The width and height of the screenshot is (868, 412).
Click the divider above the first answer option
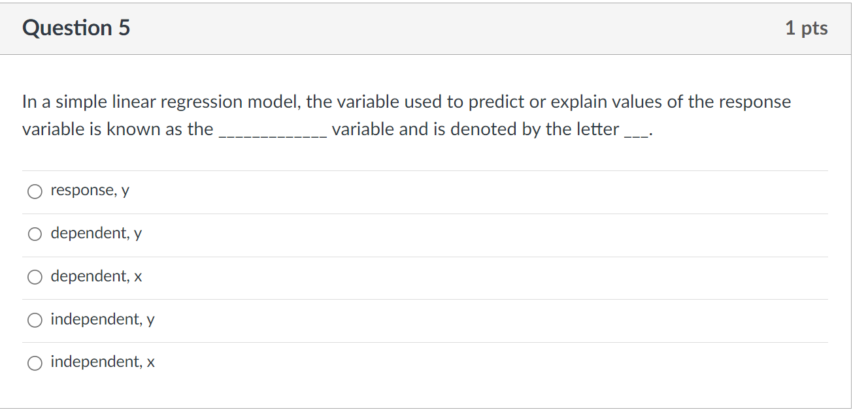(425, 170)
